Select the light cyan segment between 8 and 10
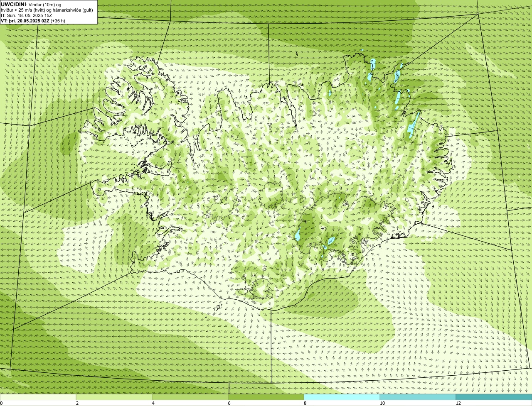Image resolution: width=532 pixels, height=406 pixels. tap(342, 397)
